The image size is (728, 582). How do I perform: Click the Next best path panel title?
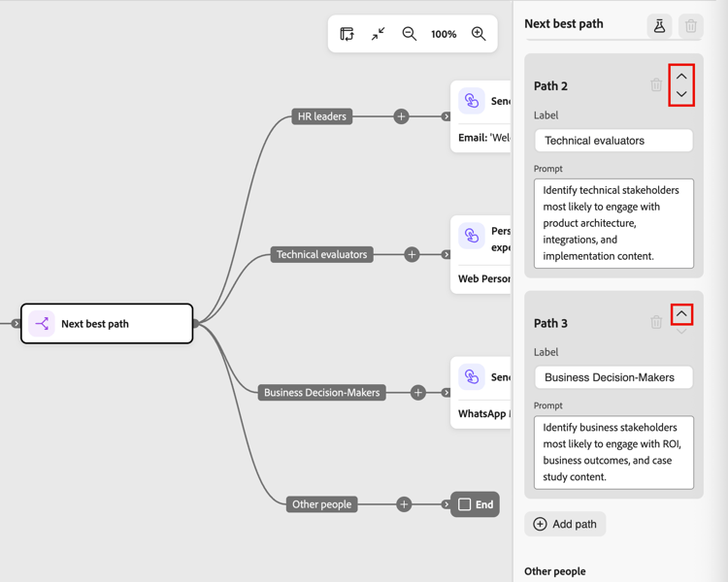tap(564, 23)
